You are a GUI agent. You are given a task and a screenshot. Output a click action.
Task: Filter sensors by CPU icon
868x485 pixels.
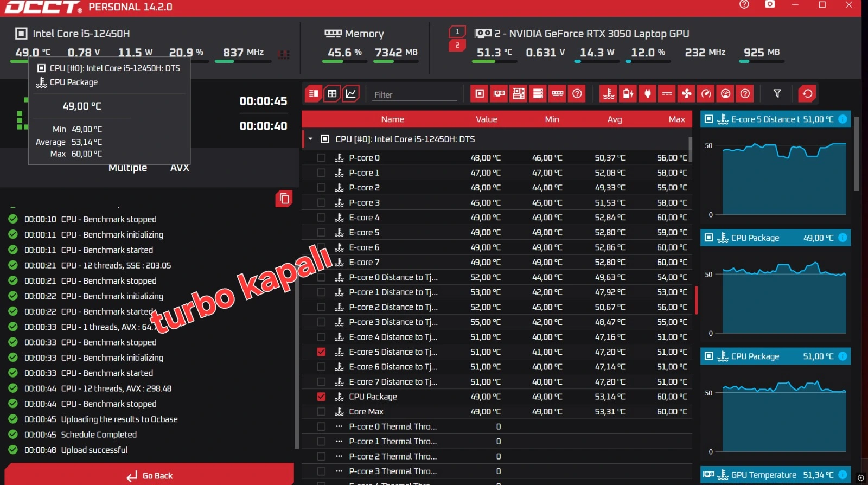tap(480, 94)
